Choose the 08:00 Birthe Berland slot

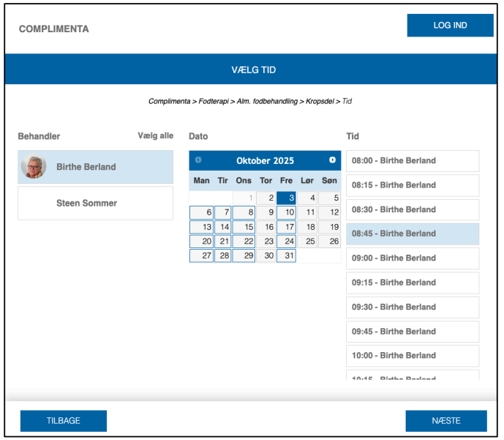click(x=413, y=161)
